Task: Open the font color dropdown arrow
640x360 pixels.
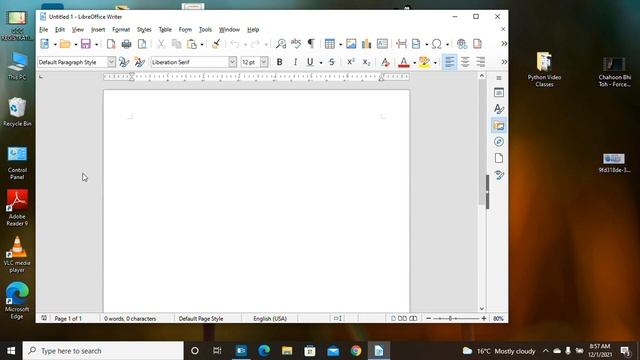Action: (x=414, y=62)
